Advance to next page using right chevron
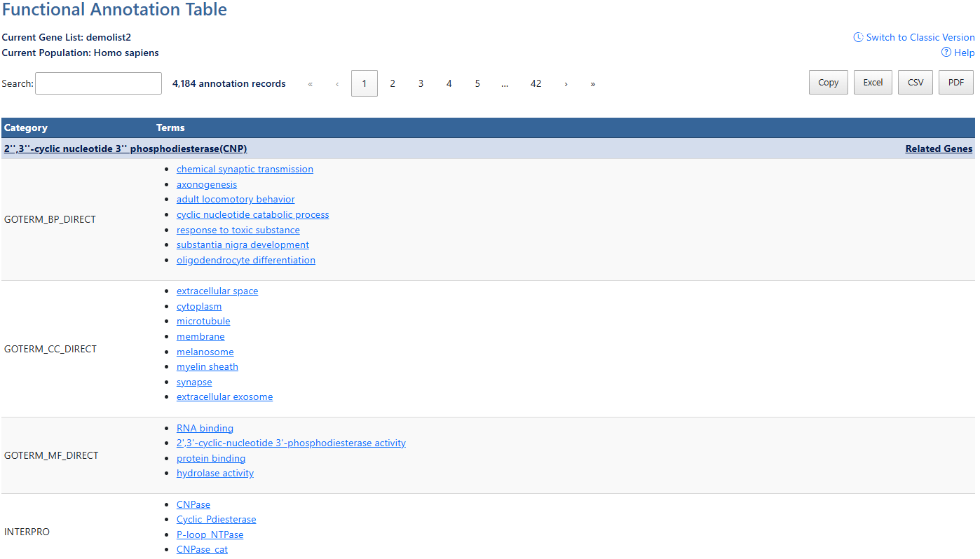 [x=566, y=83]
